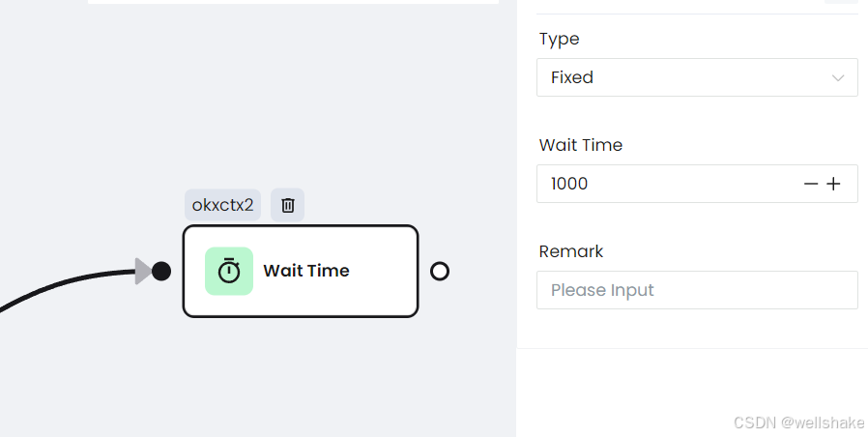This screenshot has height=437, width=868.
Task: Click empty canvas area below the Wait Time node
Action: (x=301, y=377)
